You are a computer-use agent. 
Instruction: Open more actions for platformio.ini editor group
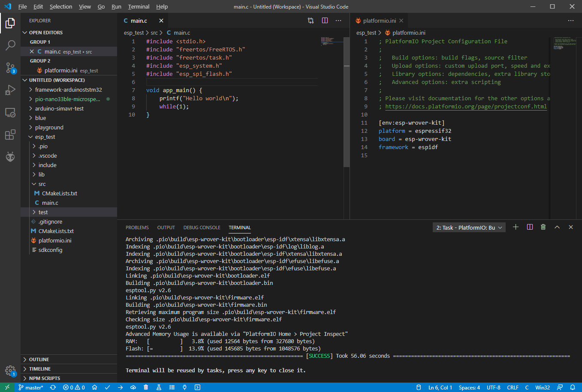[570, 21]
